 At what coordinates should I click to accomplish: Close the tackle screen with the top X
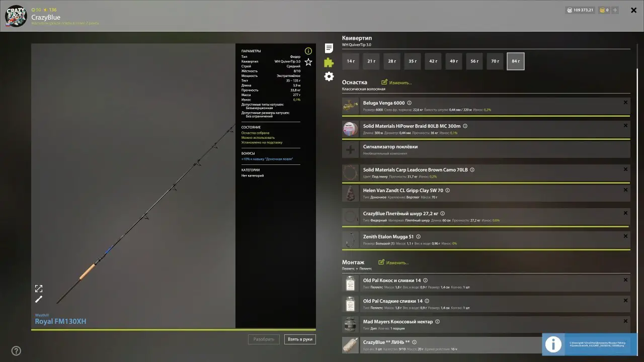pyautogui.click(x=633, y=10)
